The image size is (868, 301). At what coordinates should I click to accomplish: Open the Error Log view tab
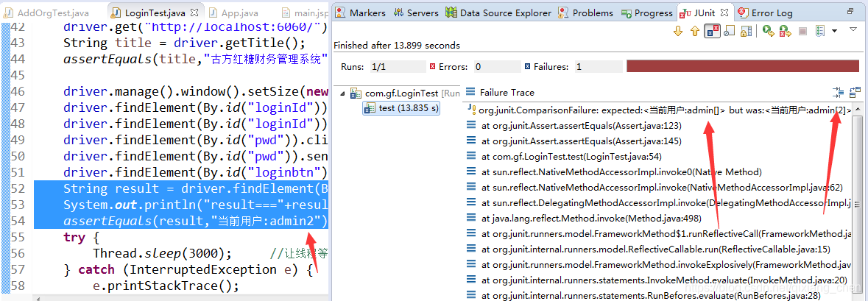coord(765,13)
